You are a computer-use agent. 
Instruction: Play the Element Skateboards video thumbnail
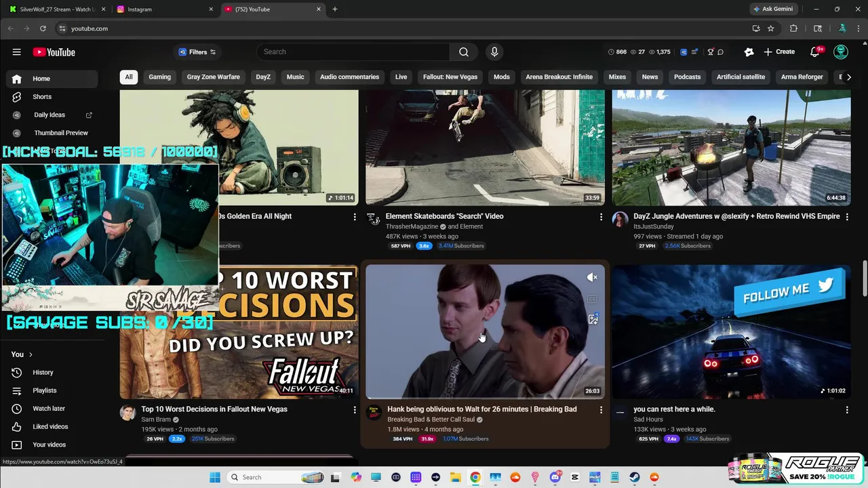[x=485, y=147]
